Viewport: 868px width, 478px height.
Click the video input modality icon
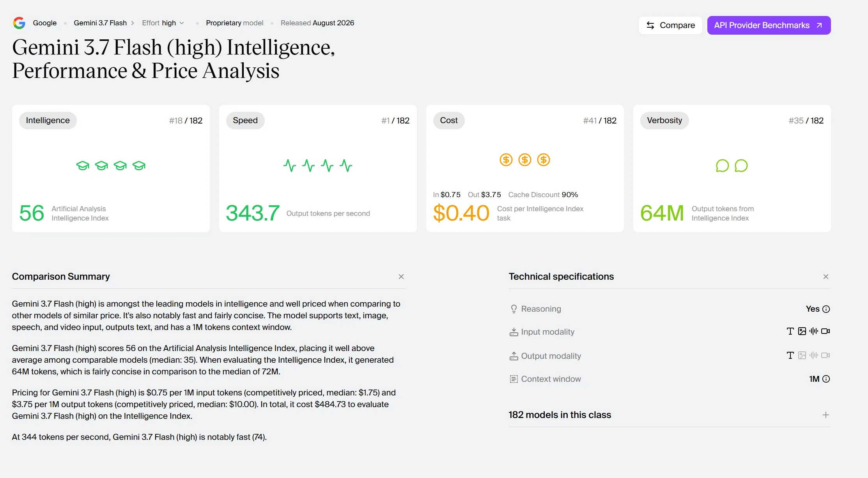tap(825, 331)
